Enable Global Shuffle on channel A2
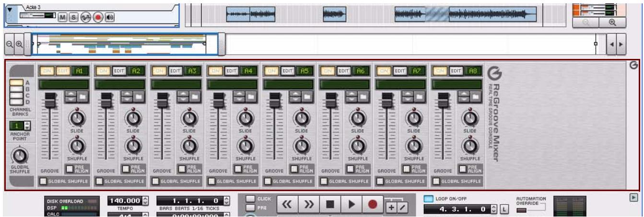Image resolution: width=644 pixels, height=217 pixels. pos(99,181)
